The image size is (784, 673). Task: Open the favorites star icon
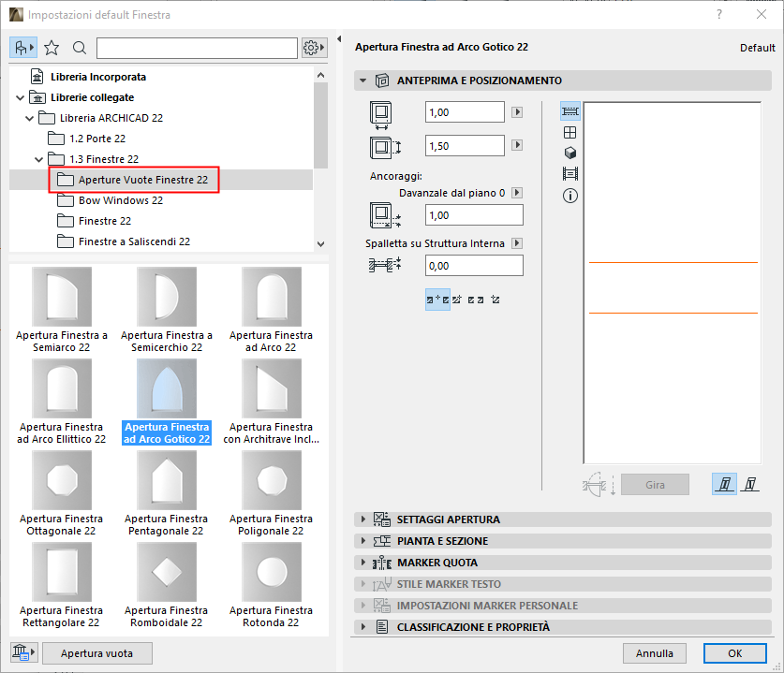(x=52, y=48)
